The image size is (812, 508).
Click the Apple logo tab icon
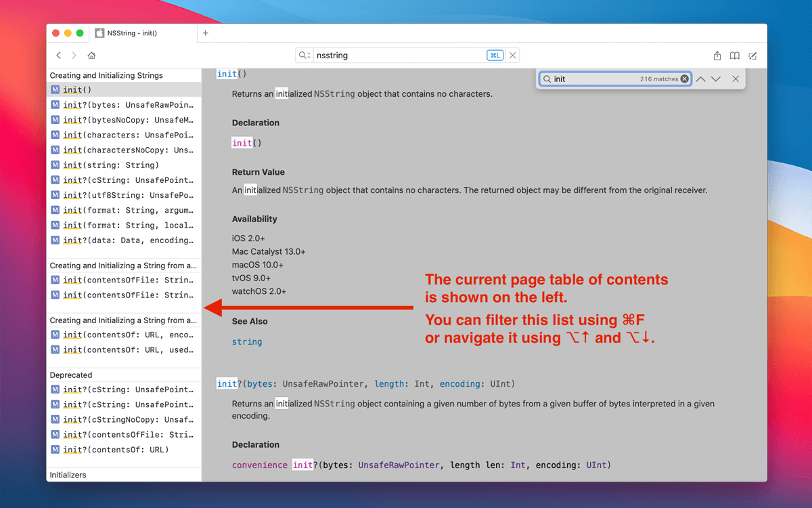click(99, 33)
